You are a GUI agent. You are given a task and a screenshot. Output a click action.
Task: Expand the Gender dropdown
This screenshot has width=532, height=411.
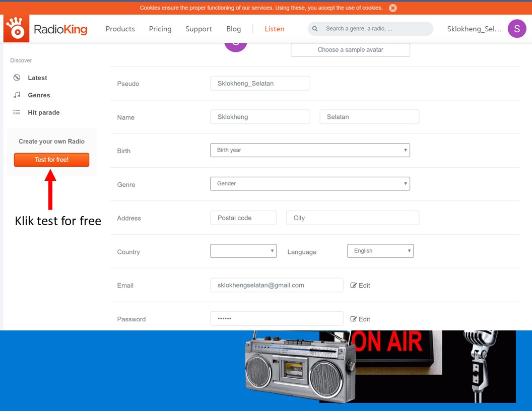pyautogui.click(x=310, y=183)
